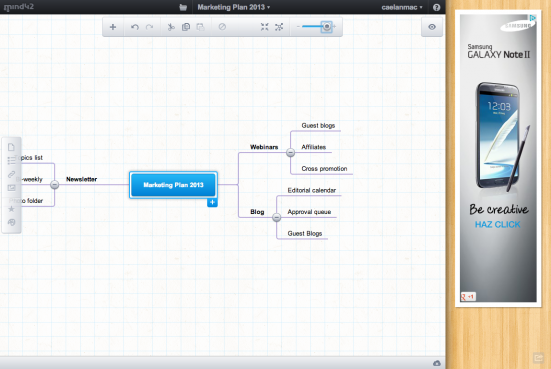Viewport: 551px width, 369px height.
Task: Collapse the Newsletter branch
Action: (x=54, y=184)
